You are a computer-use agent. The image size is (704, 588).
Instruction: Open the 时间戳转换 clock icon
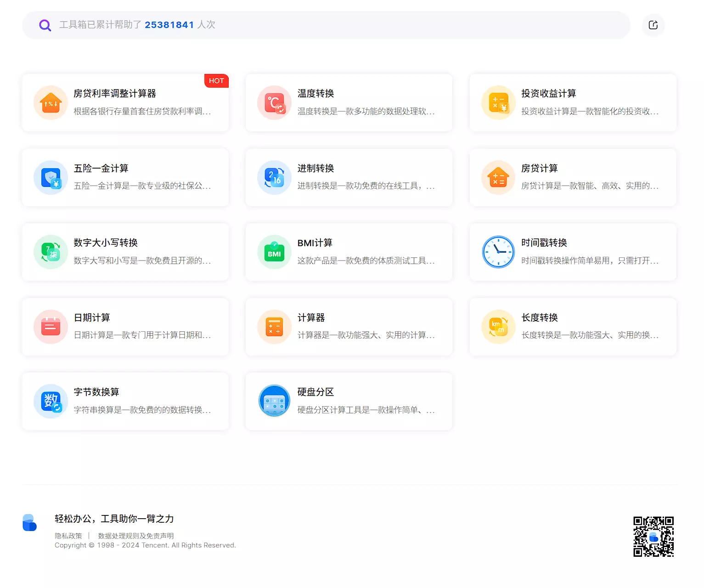click(498, 252)
